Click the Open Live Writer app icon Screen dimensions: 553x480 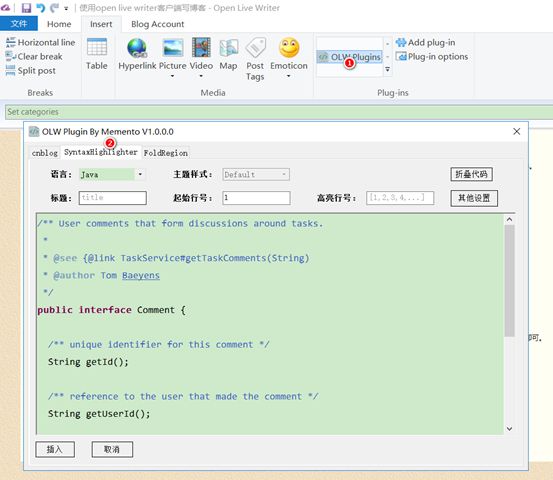click(x=6, y=7)
